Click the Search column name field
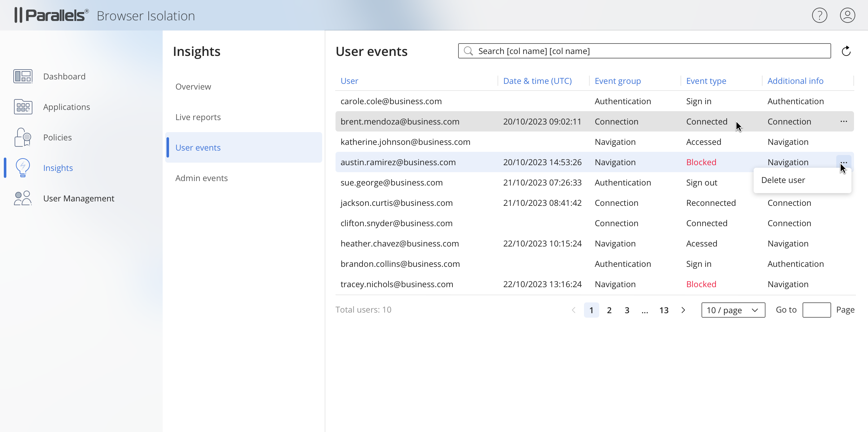This screenshot has width=868, height=432. coord(644,51)
